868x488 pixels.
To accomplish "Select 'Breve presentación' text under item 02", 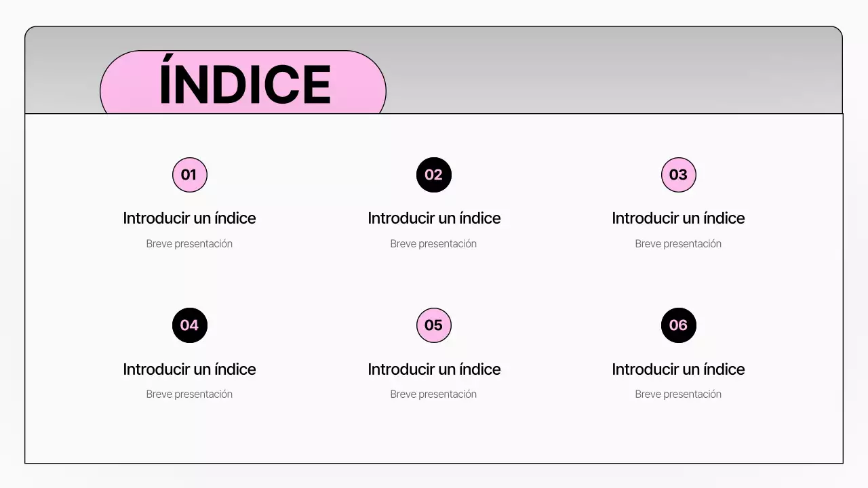I will [x=433, y=244].
